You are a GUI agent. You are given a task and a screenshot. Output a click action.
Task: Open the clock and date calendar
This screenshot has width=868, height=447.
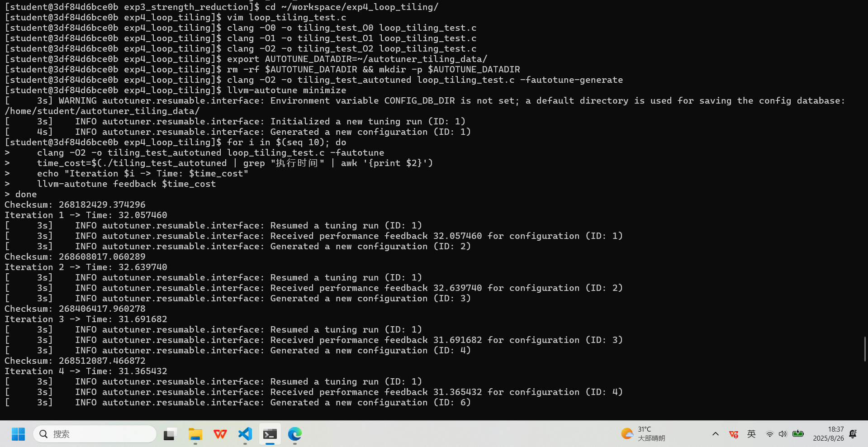[828, 434]
